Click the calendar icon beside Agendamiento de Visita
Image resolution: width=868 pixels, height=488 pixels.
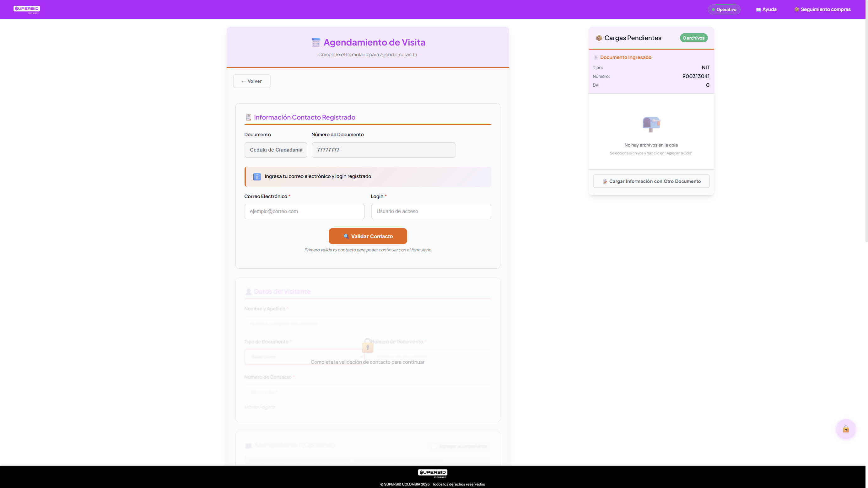[316, 42]
